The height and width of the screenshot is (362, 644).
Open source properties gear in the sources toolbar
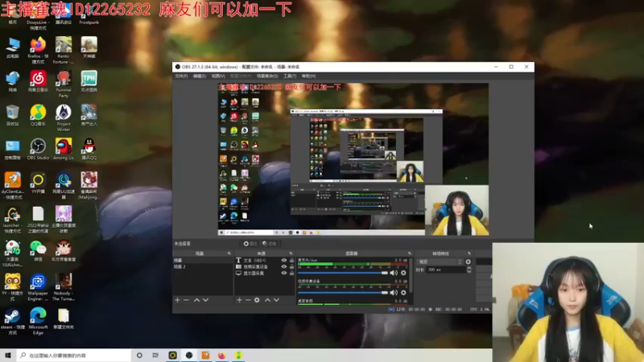(x=257, y=300)
